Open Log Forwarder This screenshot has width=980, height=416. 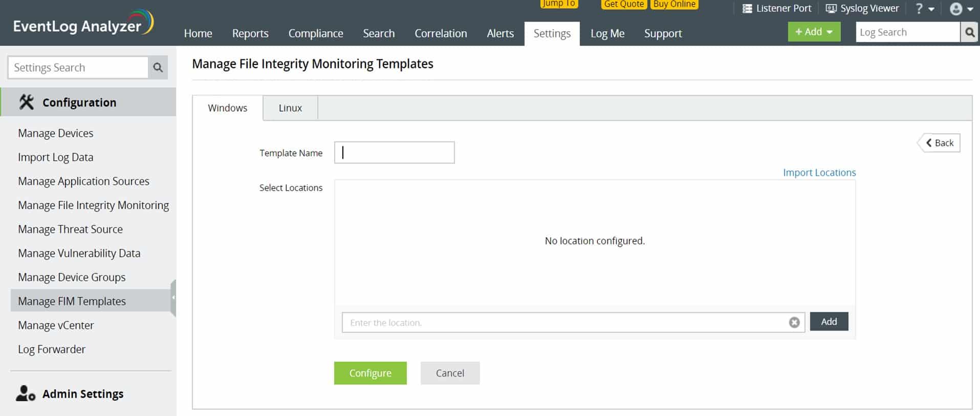point(52,349)
